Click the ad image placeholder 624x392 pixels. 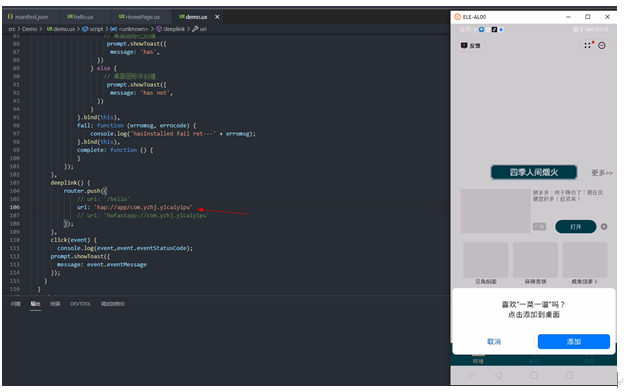click(x=495, y=211)
